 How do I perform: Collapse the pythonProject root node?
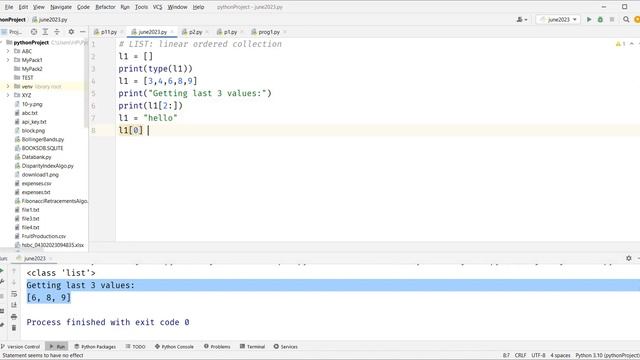point(1,42)
